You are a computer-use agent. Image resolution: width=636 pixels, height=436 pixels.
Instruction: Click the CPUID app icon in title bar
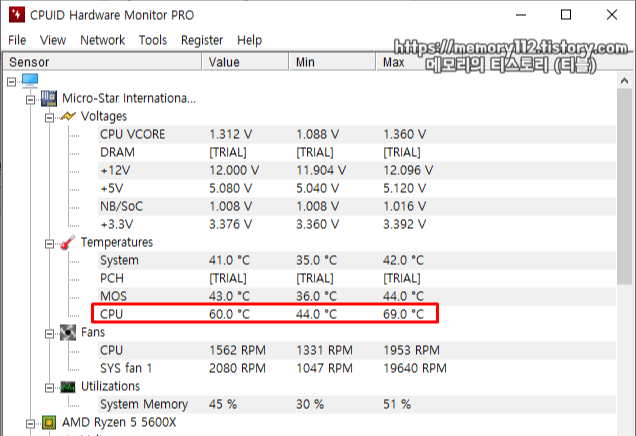pos(17,15)
